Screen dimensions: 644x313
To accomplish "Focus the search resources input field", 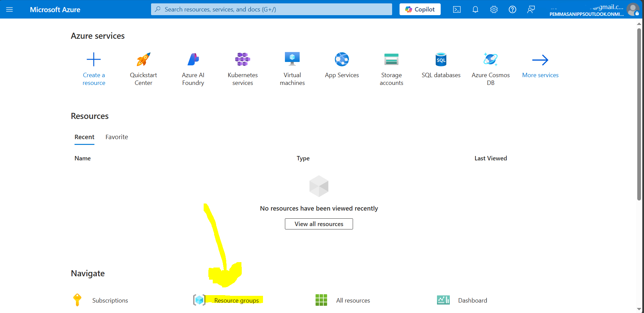I will pyautogui.click(x=271, y=9).
